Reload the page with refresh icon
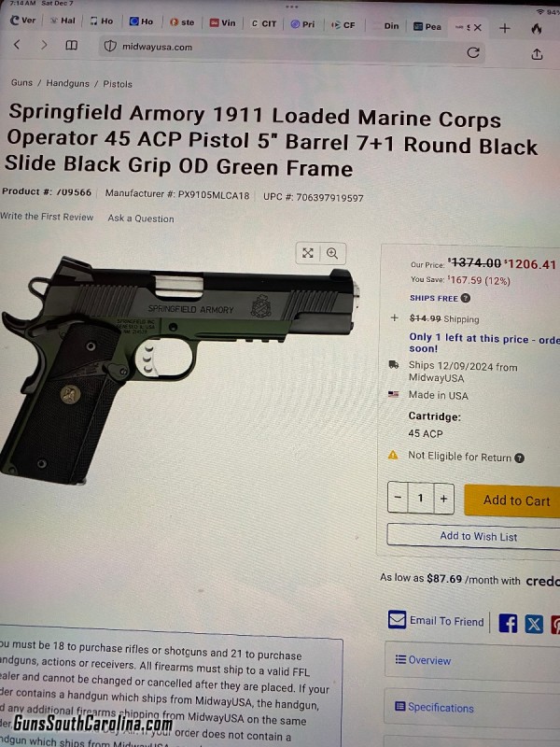This screenshot has height=747, width=560. (473, 52)
